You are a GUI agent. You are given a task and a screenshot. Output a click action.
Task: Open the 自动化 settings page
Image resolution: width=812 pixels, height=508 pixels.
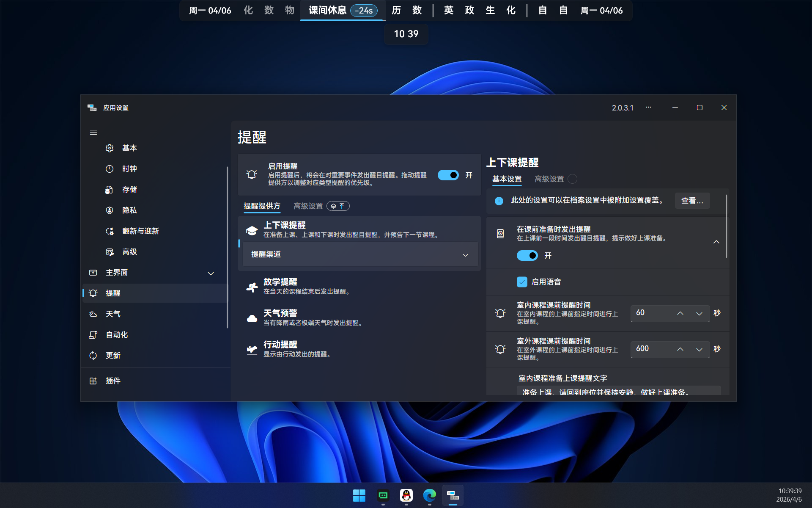click(x=116, y=334)
